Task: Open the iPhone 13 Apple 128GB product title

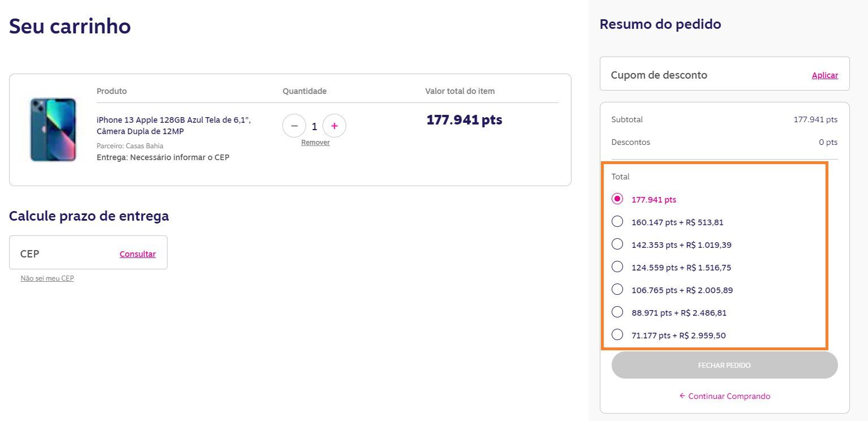Action: tap(174, 126)
